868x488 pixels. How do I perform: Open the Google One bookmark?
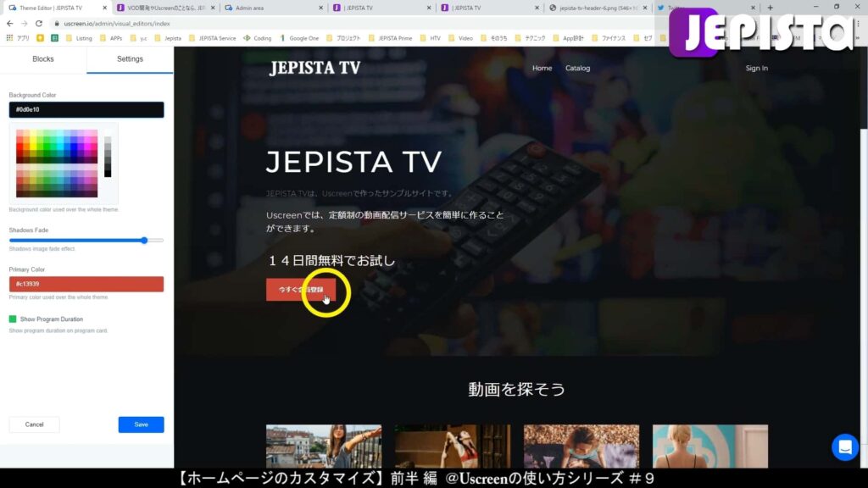[299, 38]
